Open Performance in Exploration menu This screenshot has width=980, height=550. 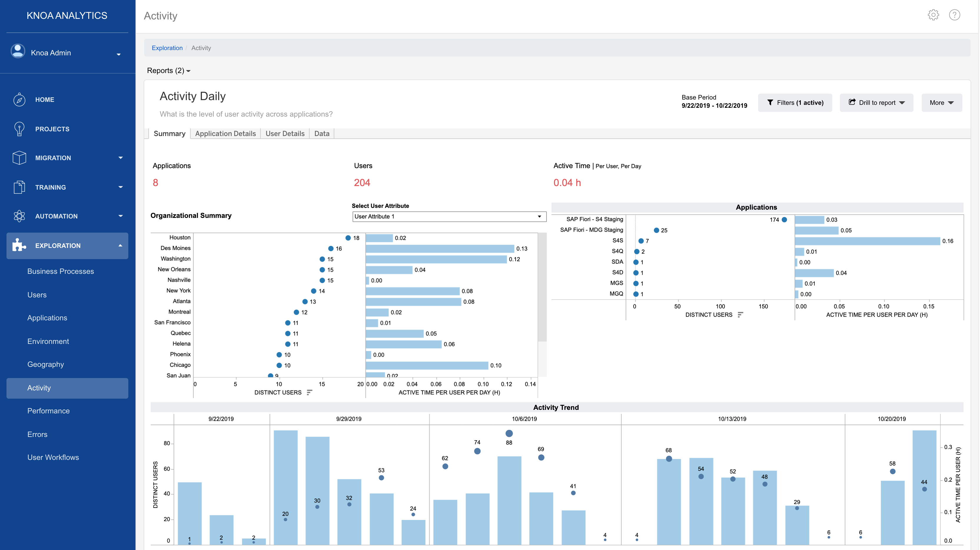(48, 411)
